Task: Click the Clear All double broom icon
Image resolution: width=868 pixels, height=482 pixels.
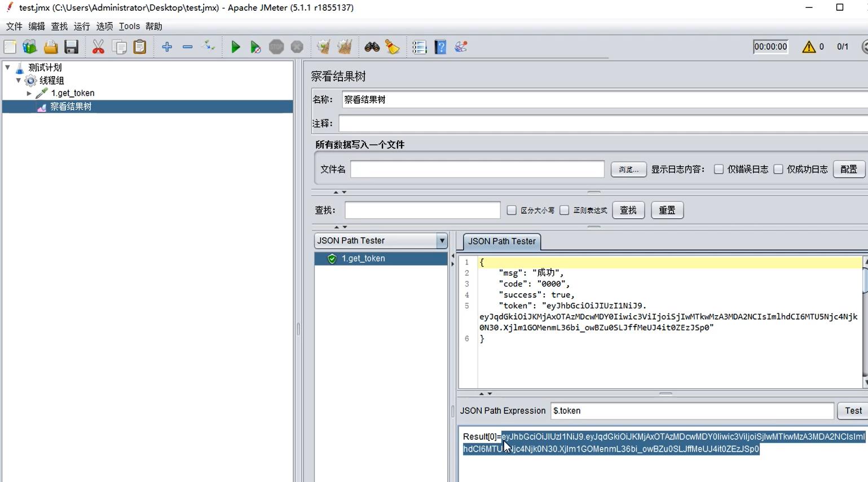Action: (345, 47)
